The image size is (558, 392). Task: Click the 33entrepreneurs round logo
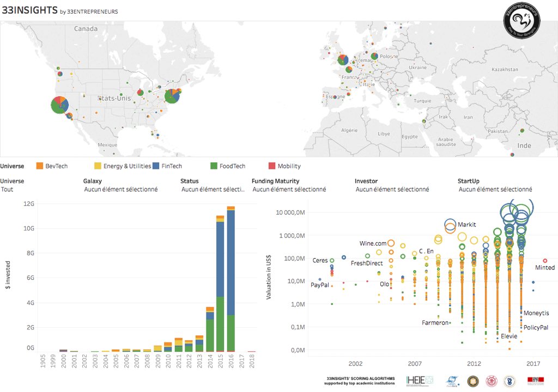521,20
